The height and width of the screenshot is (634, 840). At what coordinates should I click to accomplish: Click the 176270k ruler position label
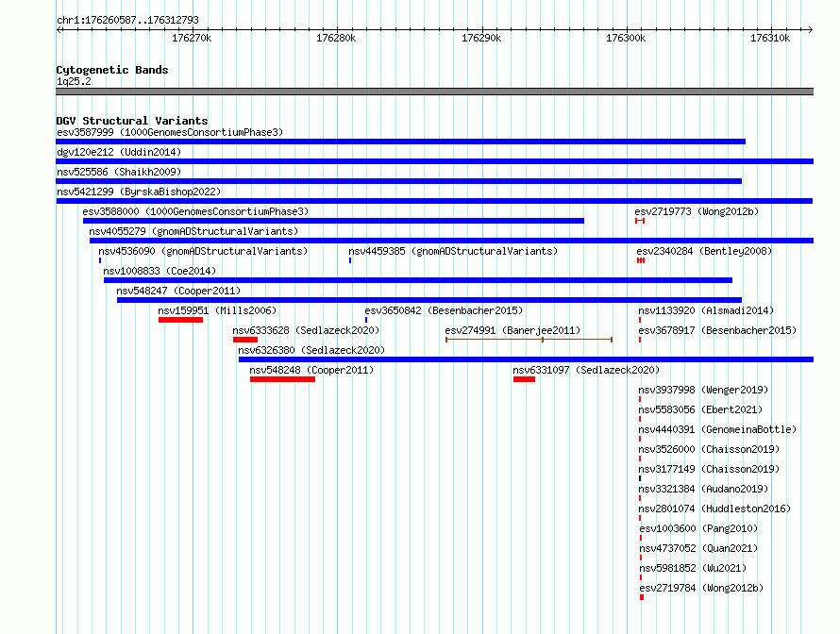pos(192,38)
